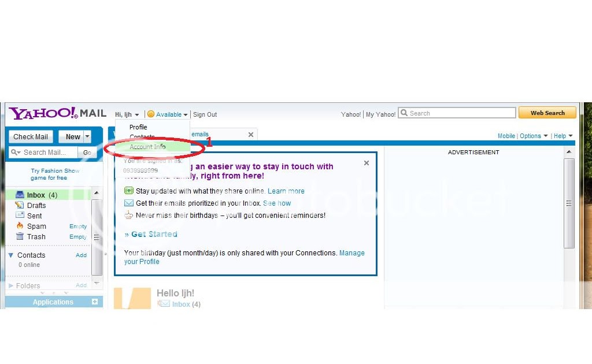Empty the Spam folder
Screen dimensions: 592x364
(78, 226)
